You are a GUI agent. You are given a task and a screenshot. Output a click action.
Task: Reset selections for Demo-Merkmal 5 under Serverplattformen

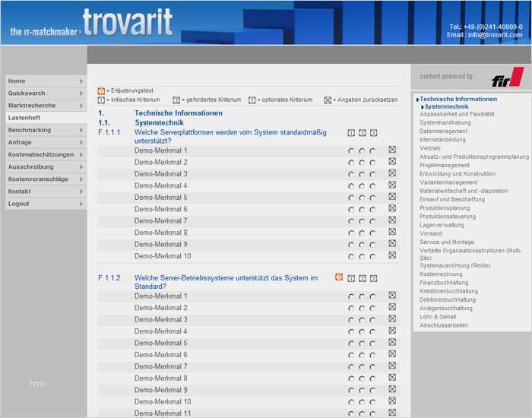click(392, 197)
